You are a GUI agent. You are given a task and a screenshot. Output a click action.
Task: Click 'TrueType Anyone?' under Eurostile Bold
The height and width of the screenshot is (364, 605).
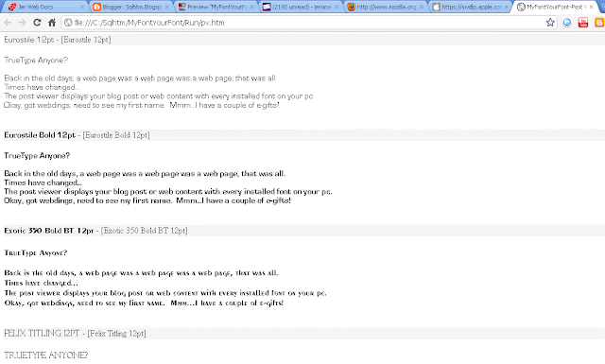(37, 156)
